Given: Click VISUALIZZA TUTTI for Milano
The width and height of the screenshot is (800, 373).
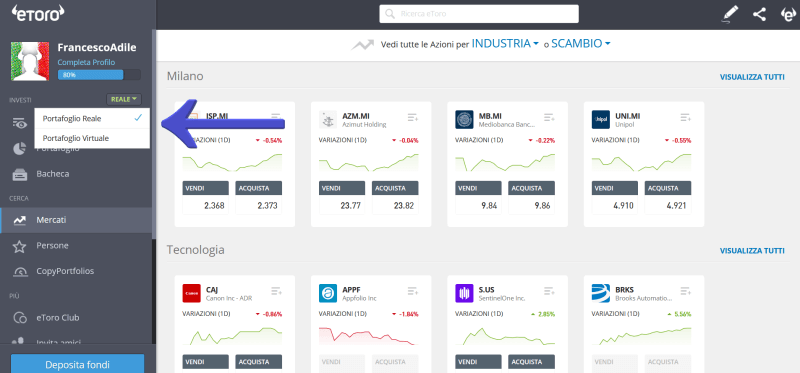Looking at the screenshot, I should tap(752, 78).
